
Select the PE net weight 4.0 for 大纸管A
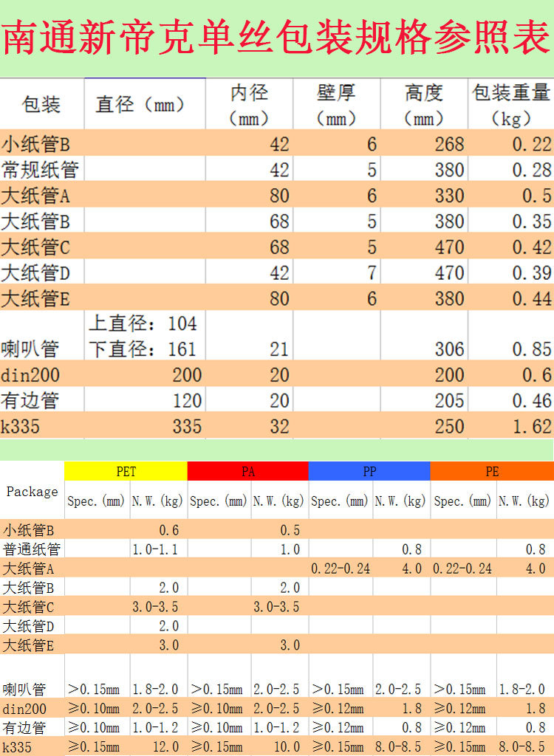point(536,568)
